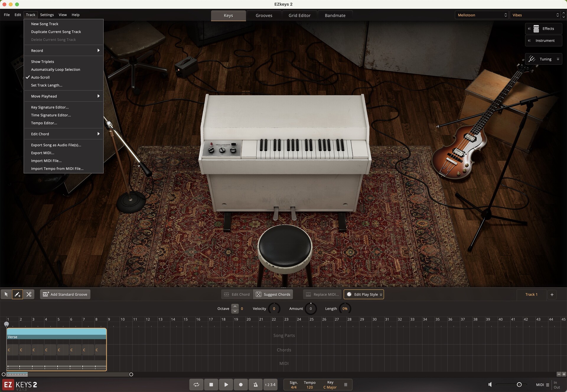This screenshot has width=567, height=392.
Task: Enable the metronome icon
Action: click(255, 385)
